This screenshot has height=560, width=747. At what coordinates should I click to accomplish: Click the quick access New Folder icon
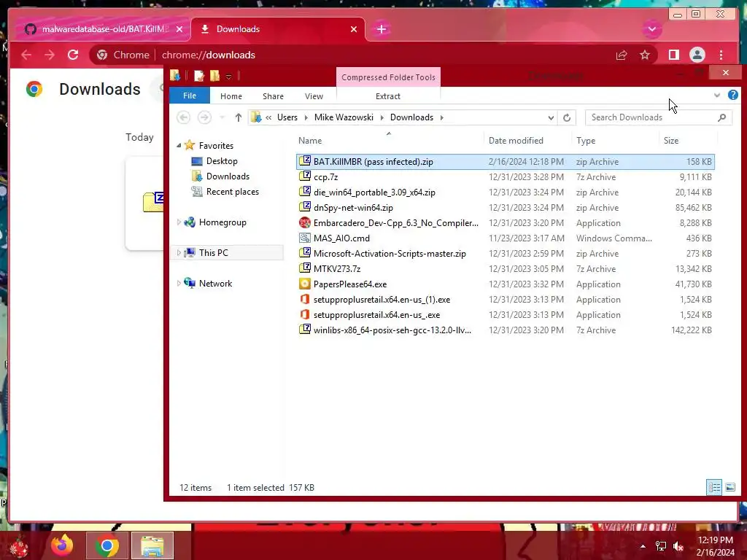click(x=215, y=76)
